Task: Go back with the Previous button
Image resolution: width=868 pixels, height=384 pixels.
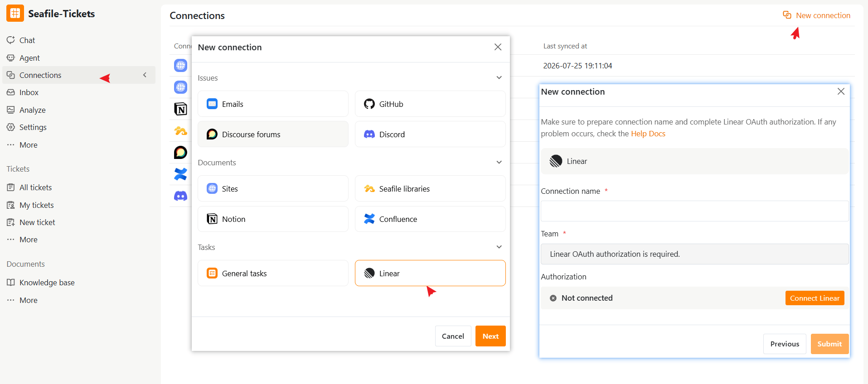Action: 785,344
